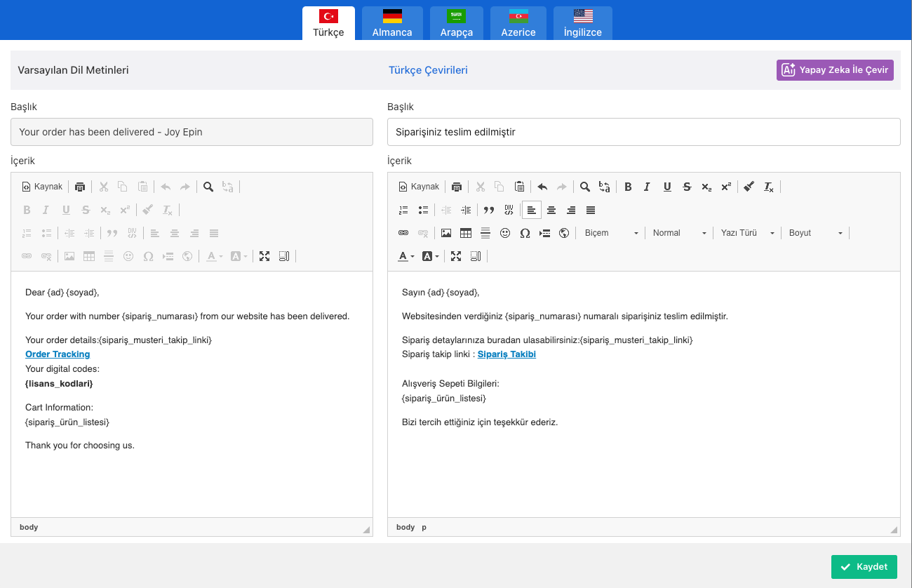Open the Boyut font size dropdown

point(815,233)
